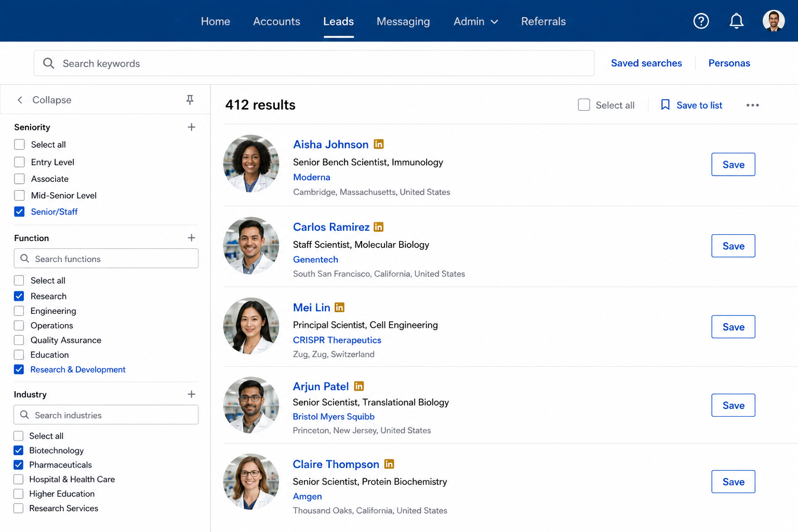Uncheck the Senior/Staff seniority filter
This screenshot has width=798, height=532.
19,211
